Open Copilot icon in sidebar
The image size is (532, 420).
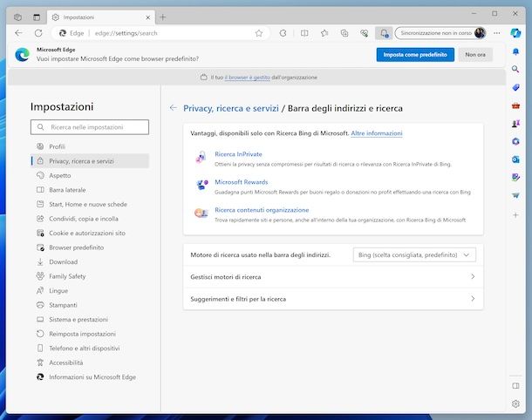515,33
